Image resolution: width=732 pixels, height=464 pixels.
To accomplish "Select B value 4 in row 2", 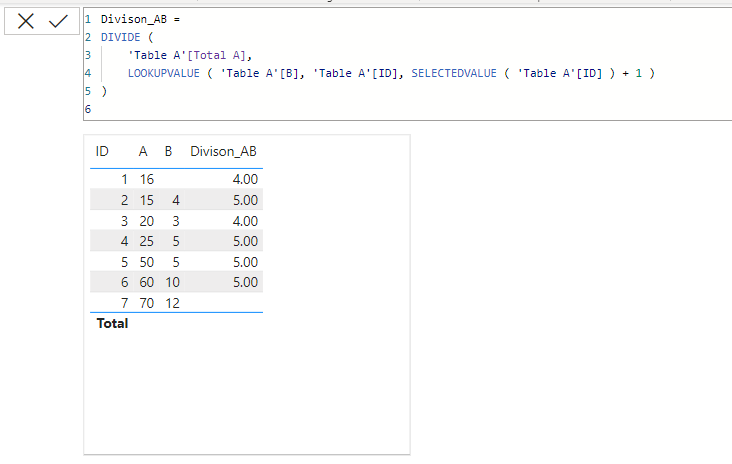I will pos(176,200).
